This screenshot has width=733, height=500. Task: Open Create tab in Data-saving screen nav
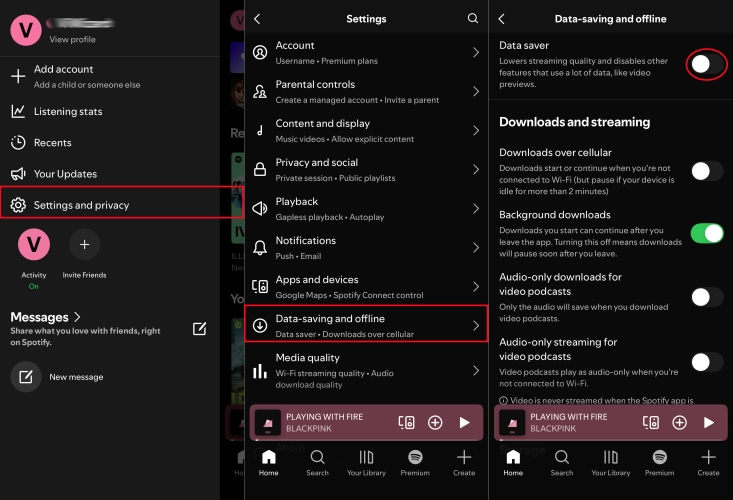click(708, 463)
